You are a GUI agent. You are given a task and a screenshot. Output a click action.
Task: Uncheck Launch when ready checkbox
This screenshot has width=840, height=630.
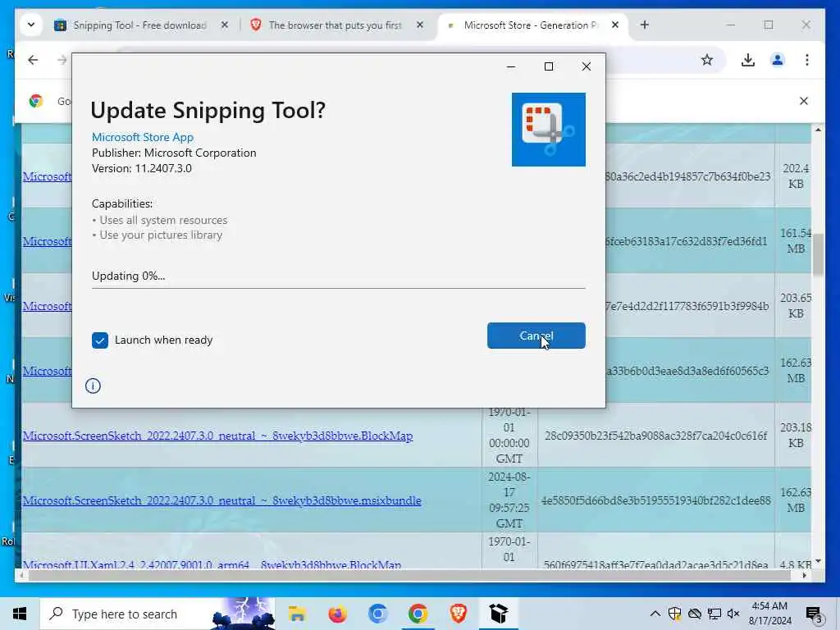tap(99, 340)
